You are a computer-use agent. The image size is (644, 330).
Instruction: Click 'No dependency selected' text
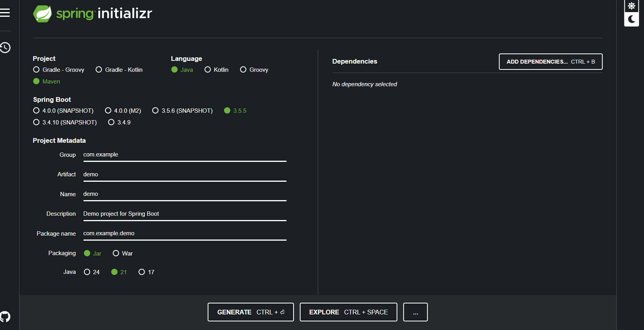click(x=365, y=84)
